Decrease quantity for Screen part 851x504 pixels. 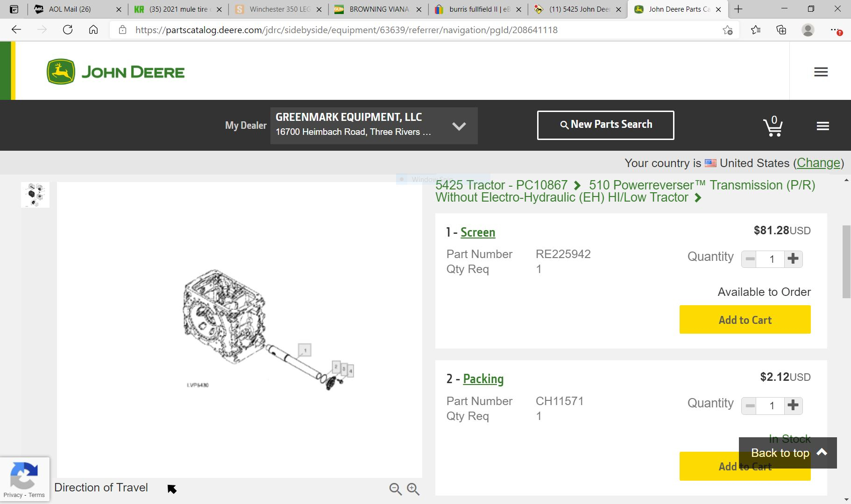(750, 259)
